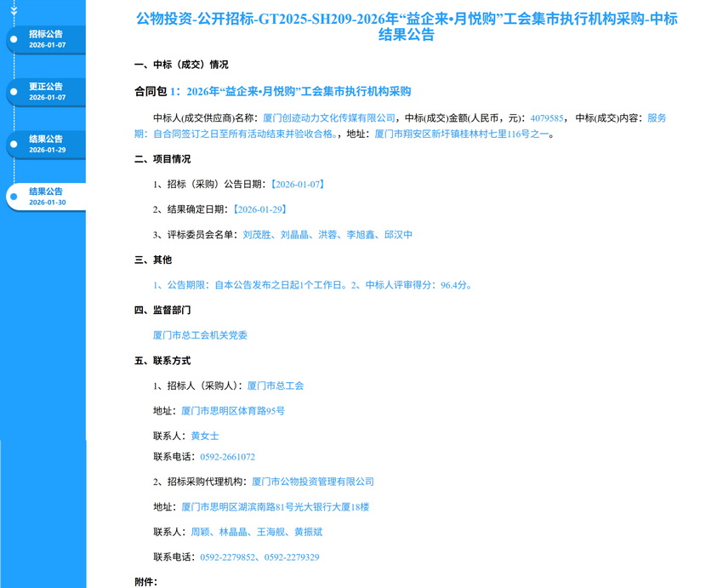Click the circle marker on 更正公告 timeline entry

[x=14, y=92]
